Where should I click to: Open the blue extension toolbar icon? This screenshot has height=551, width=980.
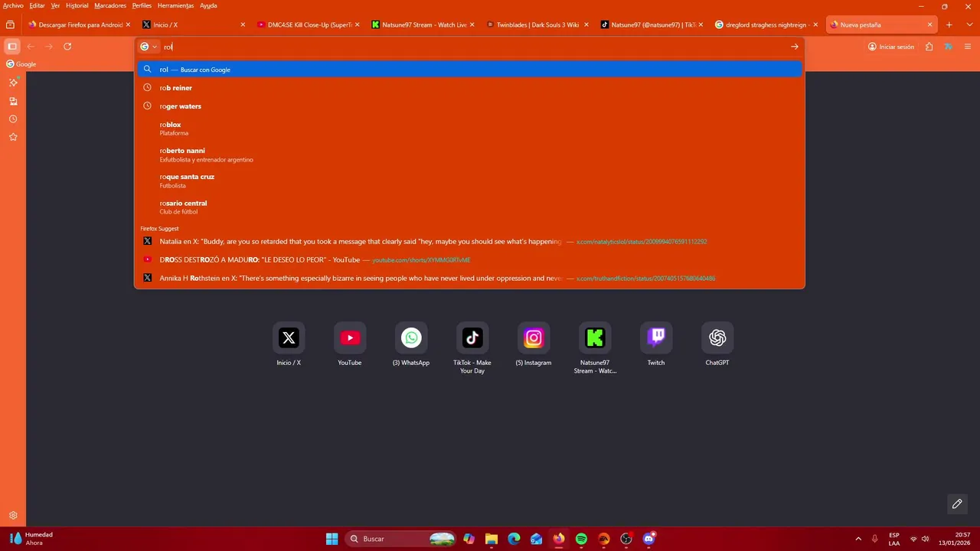click(948, 47)
